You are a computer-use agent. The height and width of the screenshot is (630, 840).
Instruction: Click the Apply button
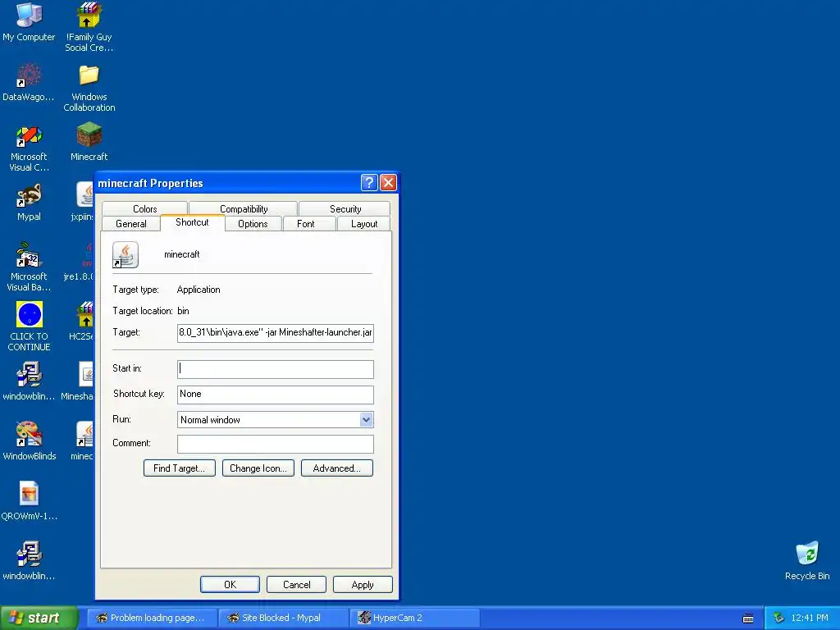pos(363,584)
